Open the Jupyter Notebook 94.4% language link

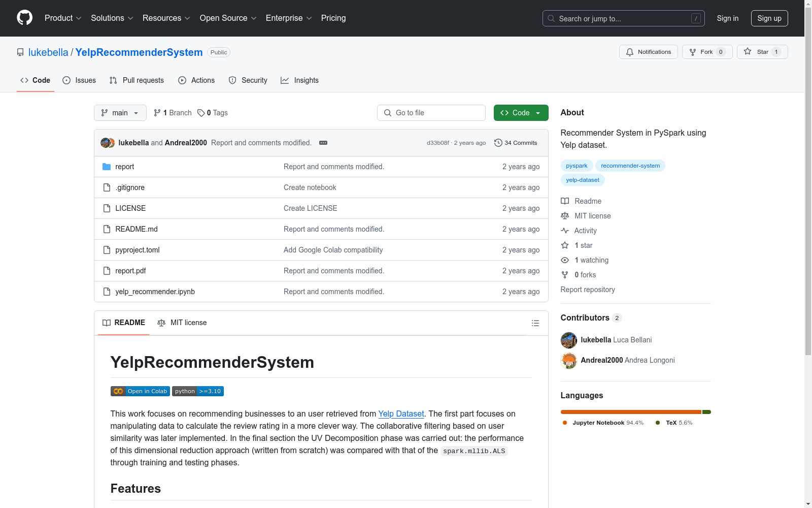[603, 423]
